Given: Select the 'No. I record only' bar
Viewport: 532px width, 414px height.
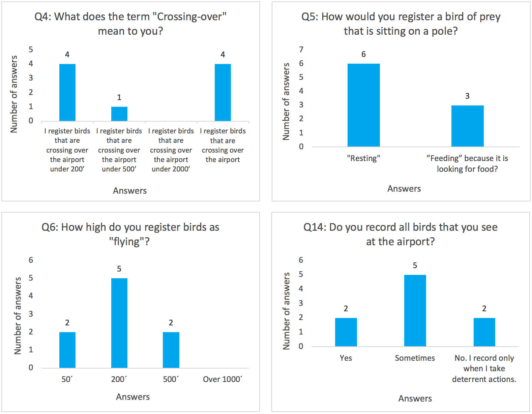Looking at the screenshot, I should 484,332.
